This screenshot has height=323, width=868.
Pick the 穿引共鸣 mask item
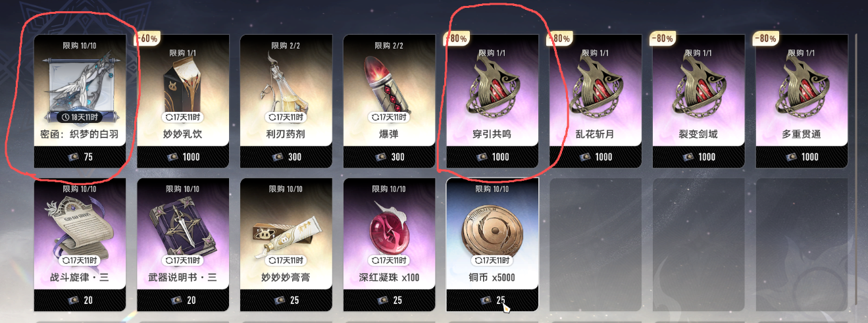pyautogui.click(x=492, y=101)
